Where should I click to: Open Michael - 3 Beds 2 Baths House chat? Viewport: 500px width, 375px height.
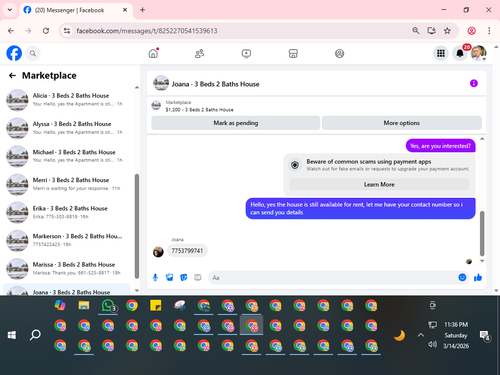[68, 156]
